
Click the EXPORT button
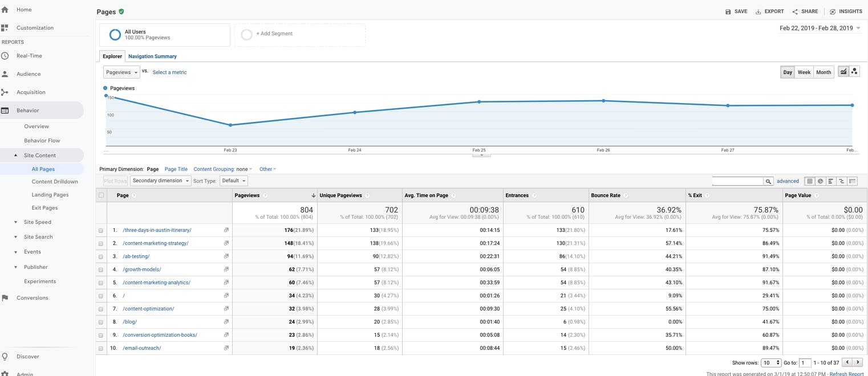tap(769, 11)
